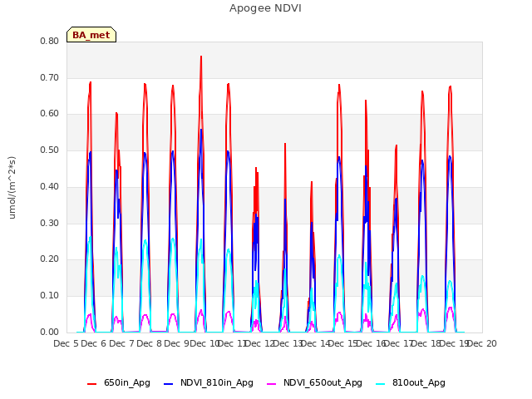Click the 0.80 y-axis tick label

(x=50, y=41)
